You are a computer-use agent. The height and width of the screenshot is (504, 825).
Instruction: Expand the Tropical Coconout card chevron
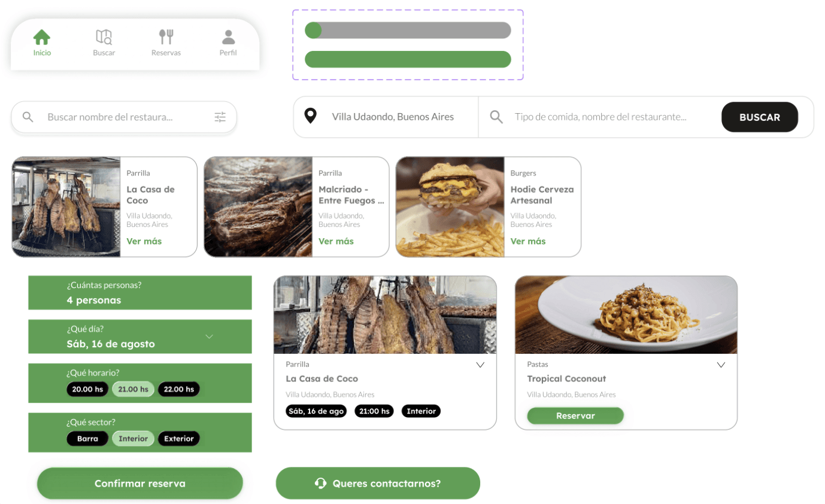click(721, 365)
